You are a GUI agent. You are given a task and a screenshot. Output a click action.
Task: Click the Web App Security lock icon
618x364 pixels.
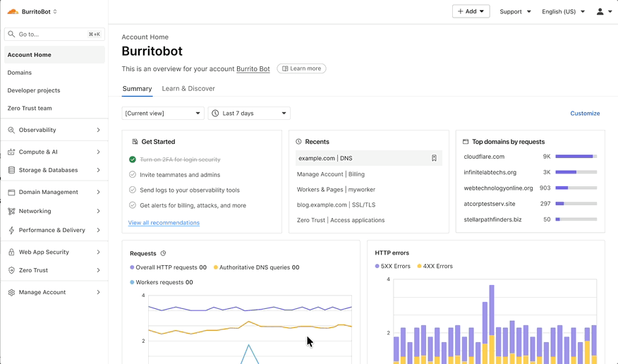[x=11, y=252]
